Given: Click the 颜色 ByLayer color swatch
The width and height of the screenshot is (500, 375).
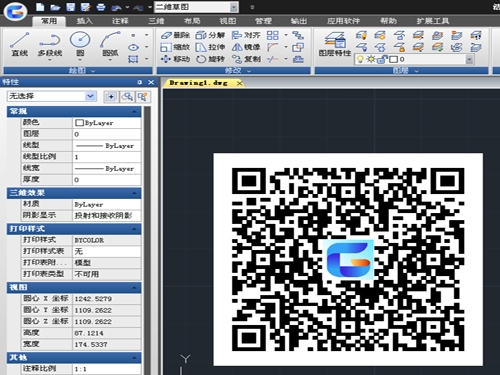Looking at the screenshot, I should point(79,123).
